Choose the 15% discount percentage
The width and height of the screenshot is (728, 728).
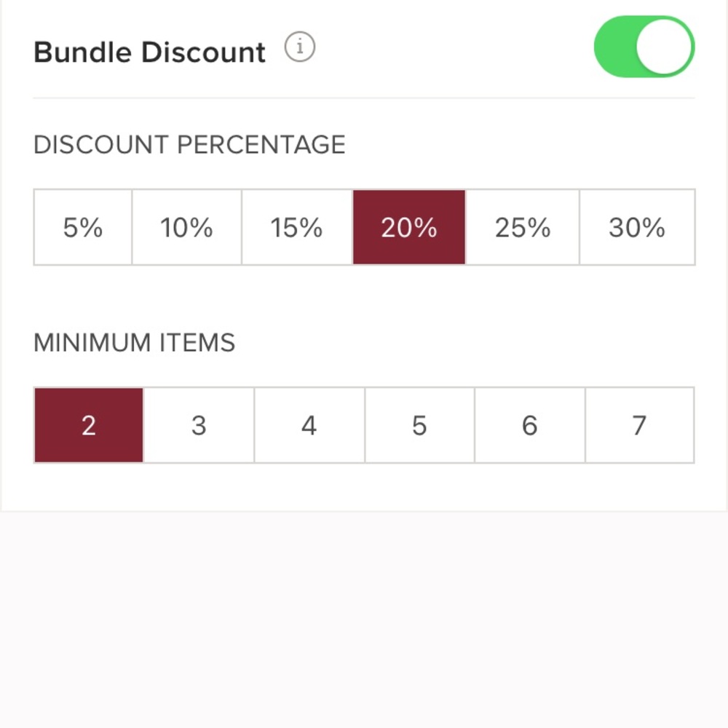297,227
